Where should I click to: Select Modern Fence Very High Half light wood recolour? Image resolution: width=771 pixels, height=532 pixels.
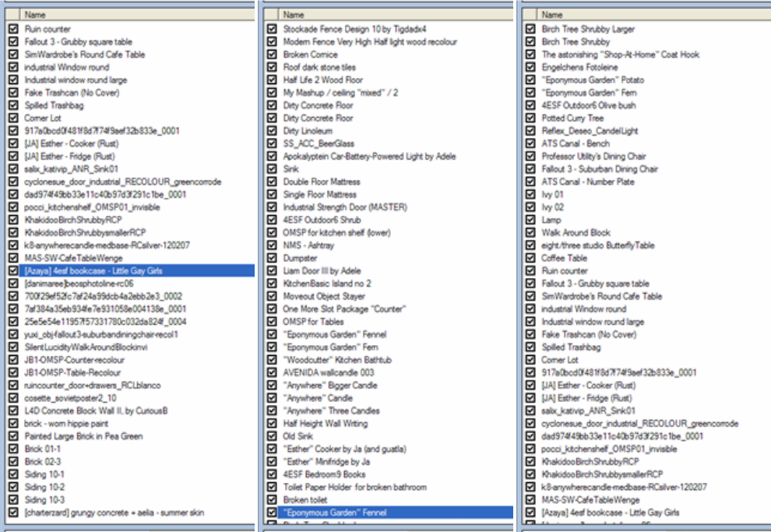[x=370, y=42]
